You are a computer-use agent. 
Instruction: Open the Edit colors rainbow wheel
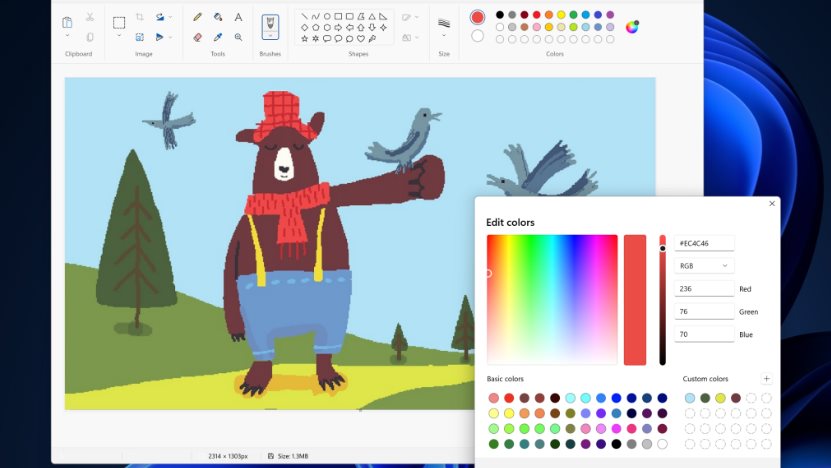pos(632,27)
